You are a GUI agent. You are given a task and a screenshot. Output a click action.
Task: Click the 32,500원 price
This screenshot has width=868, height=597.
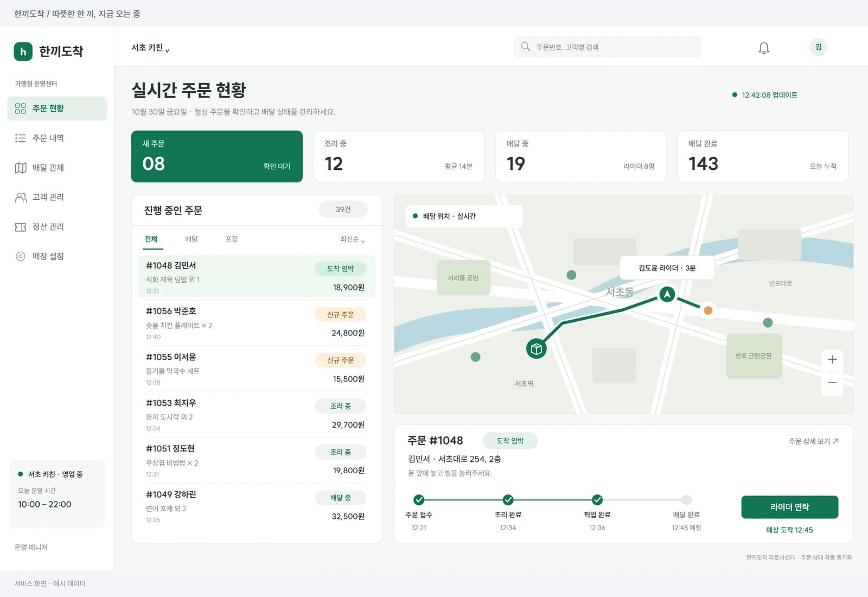pyautogui.click(x=348, y=516)
